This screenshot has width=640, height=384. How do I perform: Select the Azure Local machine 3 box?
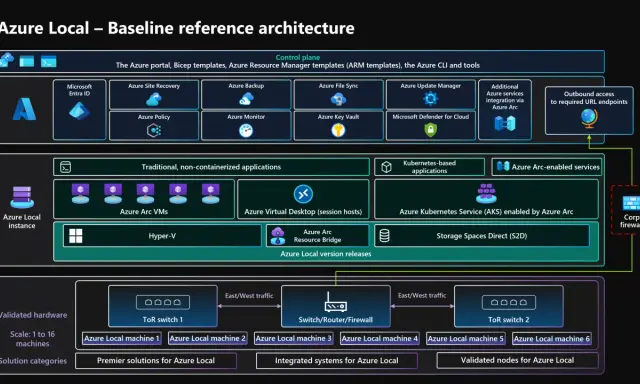coord(293,338)
